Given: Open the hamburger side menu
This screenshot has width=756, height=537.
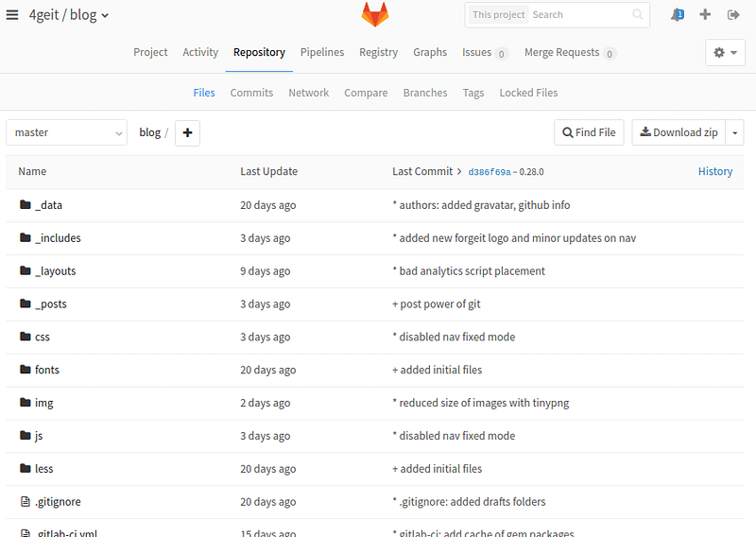Looking at the screenshot, I should pyautogui.click(x=12, y=15).
